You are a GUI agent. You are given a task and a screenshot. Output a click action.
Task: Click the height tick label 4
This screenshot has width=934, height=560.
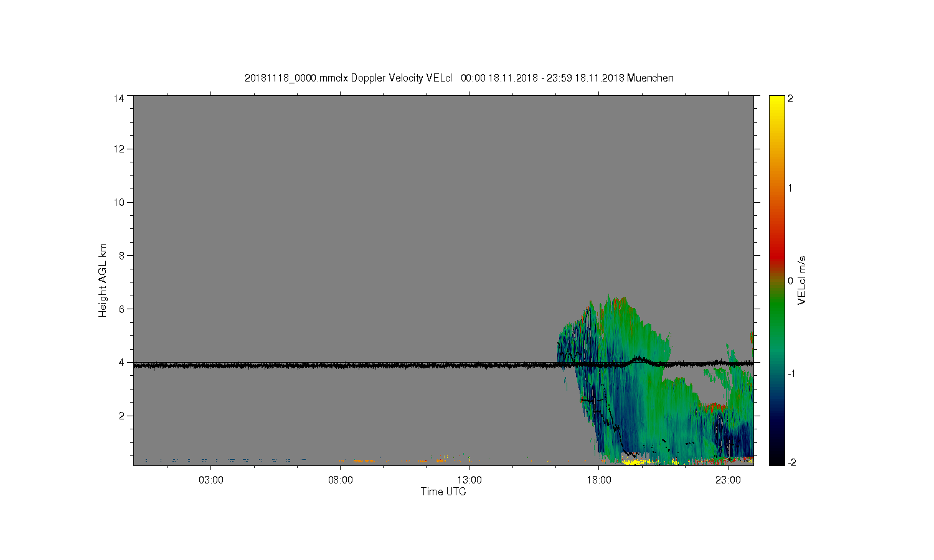(121, 362)
